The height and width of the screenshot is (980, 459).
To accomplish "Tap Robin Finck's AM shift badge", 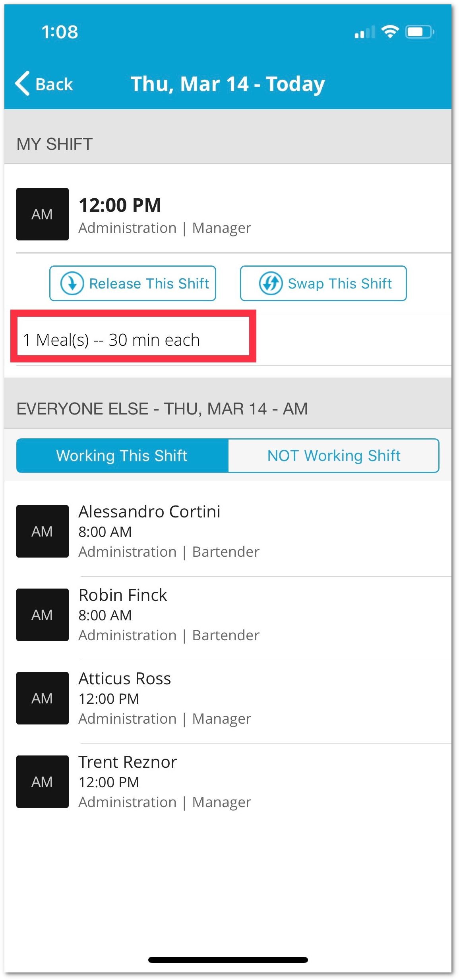I will 43,615.
